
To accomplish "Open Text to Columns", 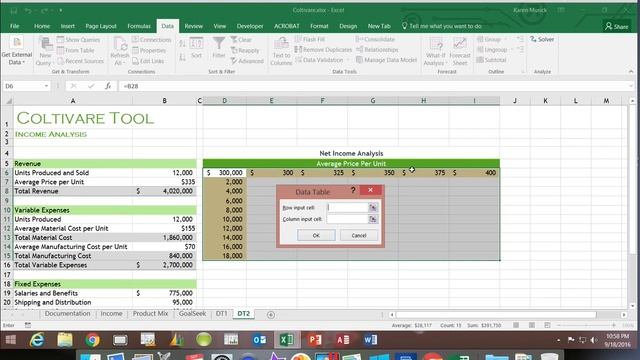I will pyautogui.click(x=281, y=51).
